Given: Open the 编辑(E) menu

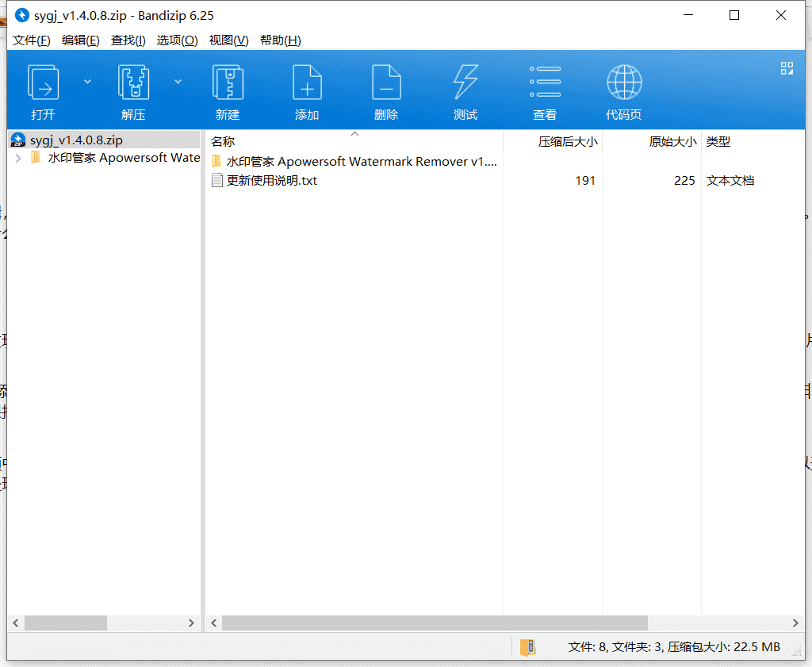Looking at the screenshot, I should 81,40.
